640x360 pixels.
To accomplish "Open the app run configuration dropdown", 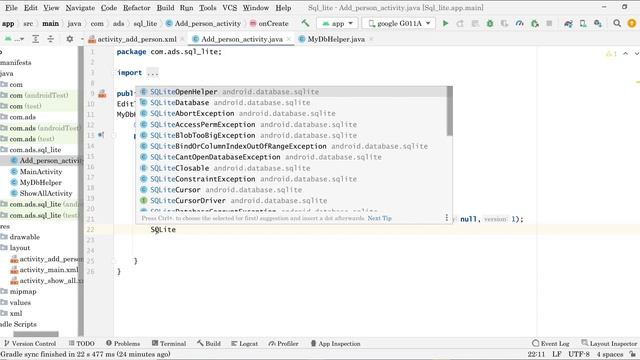I will click(x=338, y=23).
